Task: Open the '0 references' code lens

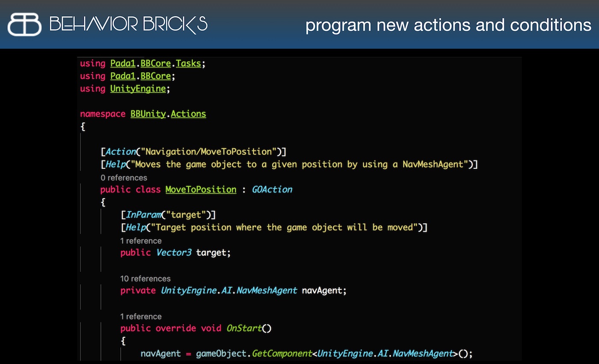Action: pos(124,178)
